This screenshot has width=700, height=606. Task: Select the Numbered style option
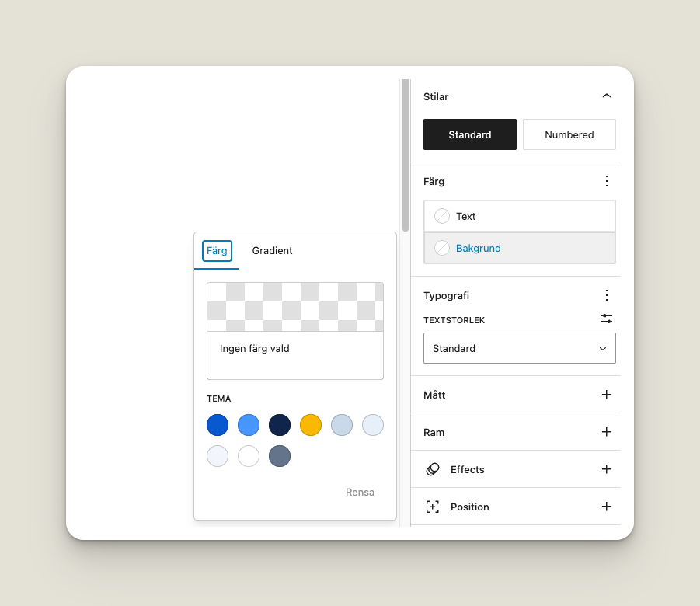569,134
